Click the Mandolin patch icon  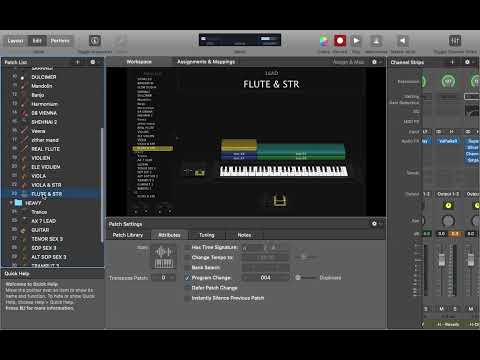23,86
